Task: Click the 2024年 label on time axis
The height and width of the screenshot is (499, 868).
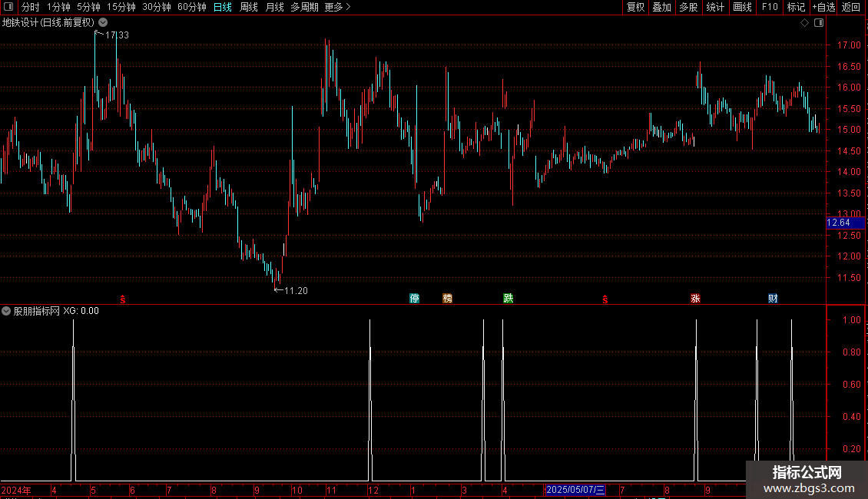Action: [x=17, y=490]
